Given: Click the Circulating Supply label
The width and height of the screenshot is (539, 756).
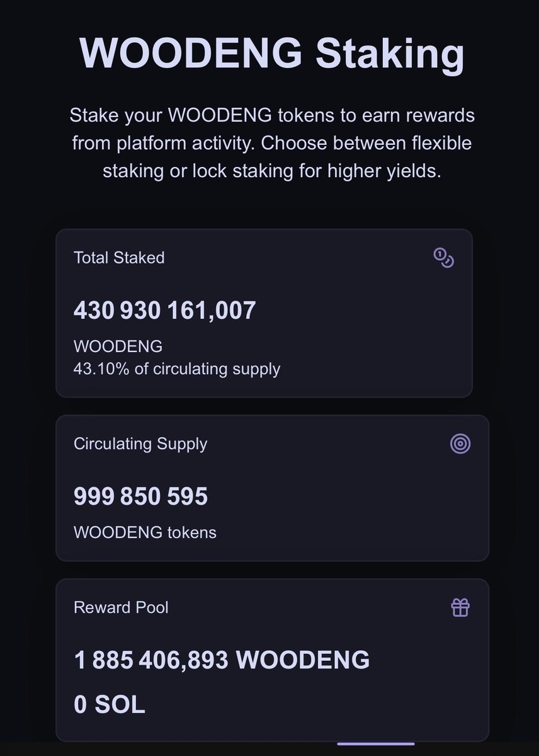Looking at the screenshot, I should pyautogui.click(x=140, y=444).
